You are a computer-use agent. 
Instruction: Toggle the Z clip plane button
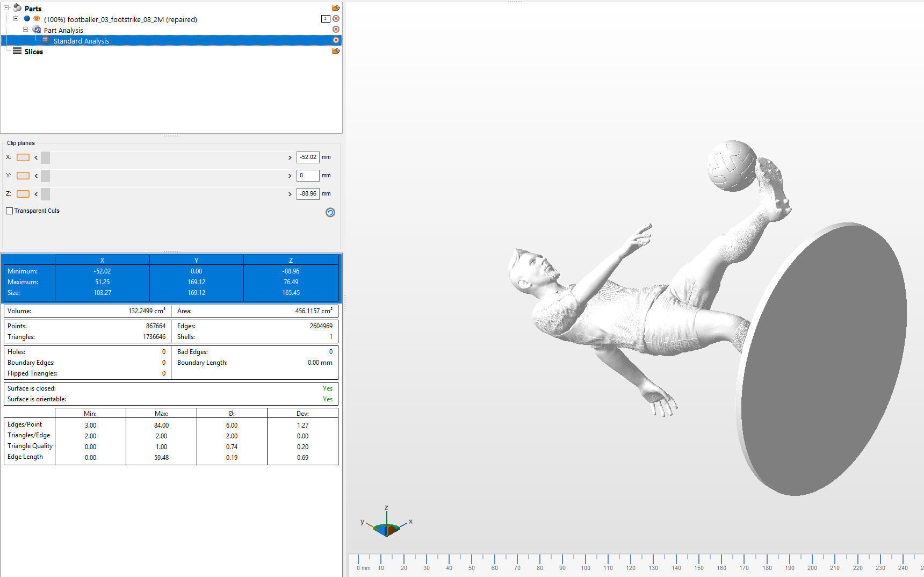pyautogui.click(x=23, y=194)
